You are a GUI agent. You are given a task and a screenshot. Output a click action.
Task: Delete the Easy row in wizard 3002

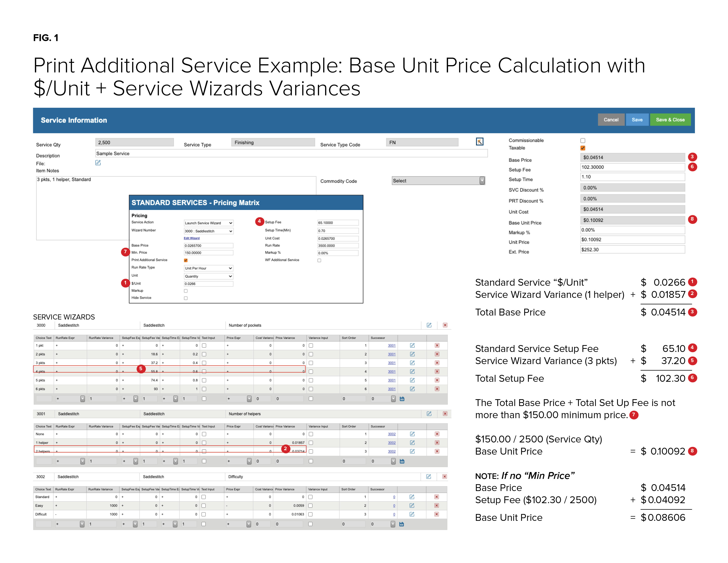437,506
